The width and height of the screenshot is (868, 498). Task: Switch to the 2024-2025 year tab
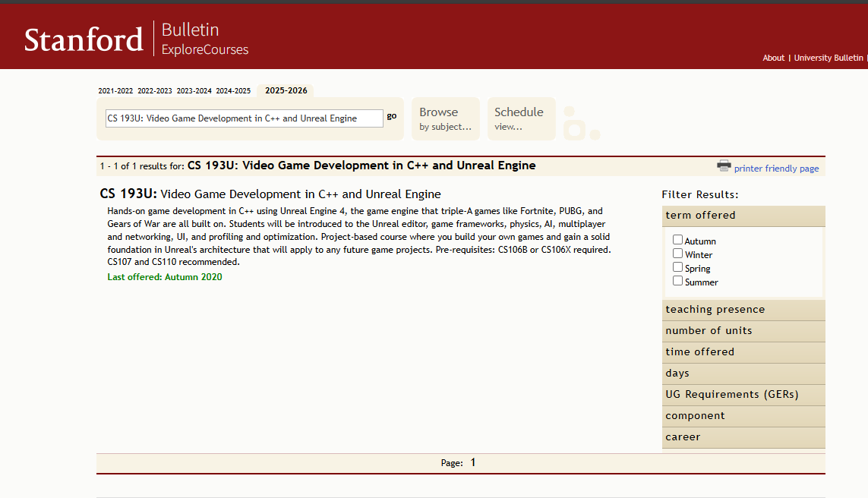pos(234,91)
